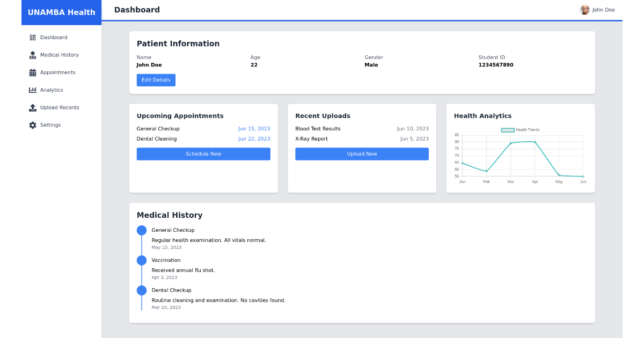Open the Blood Test Results entry
The image size is (644, 338).
pyautogui.click(x=318, y=128)
